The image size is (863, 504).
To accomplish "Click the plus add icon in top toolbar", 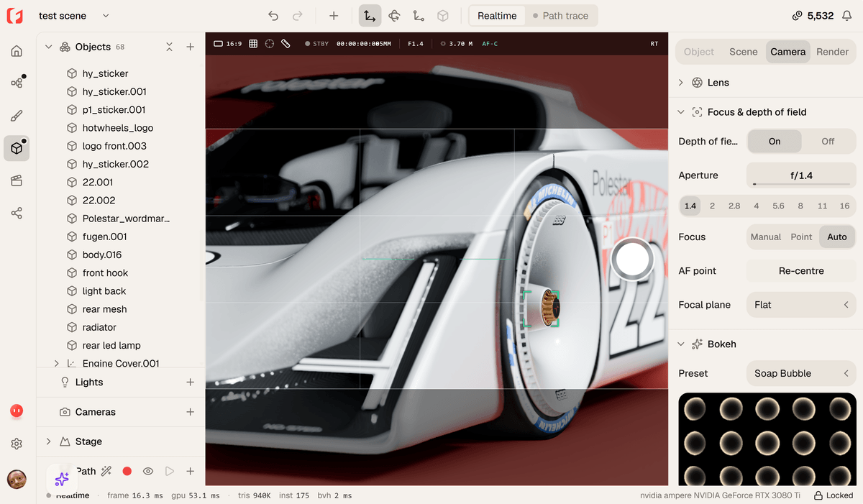I will pyautogui.click(x=334, y=16).
